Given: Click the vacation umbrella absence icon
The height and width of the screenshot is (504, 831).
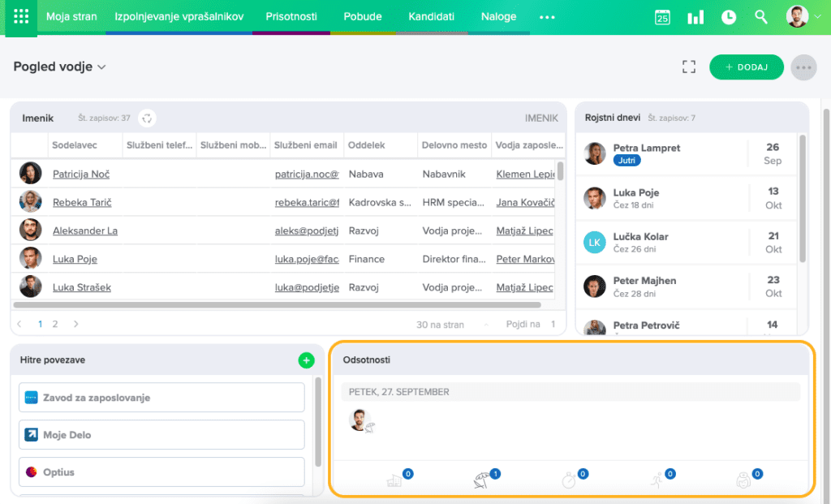Looking at the screenshot, I should [x=482, y=480].
